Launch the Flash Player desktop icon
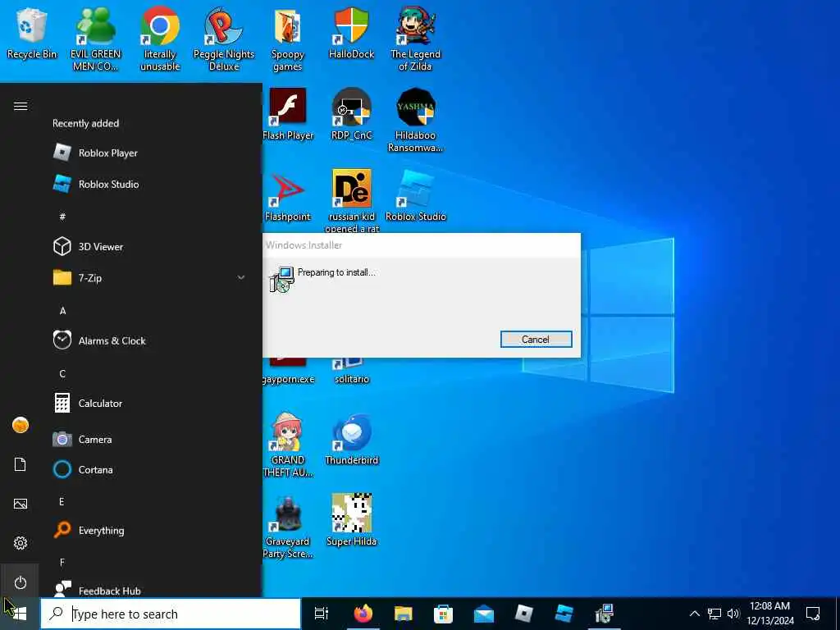The height and width of the screenshot is (630, 840). point(288,115)
